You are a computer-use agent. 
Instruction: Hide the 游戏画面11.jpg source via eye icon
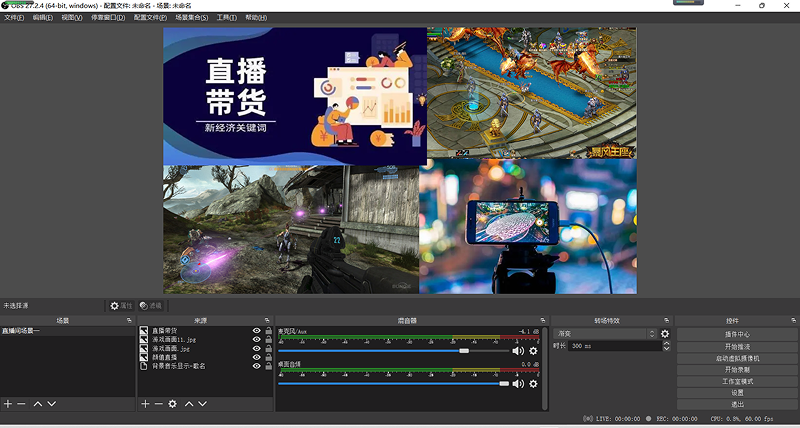point(257,339)
